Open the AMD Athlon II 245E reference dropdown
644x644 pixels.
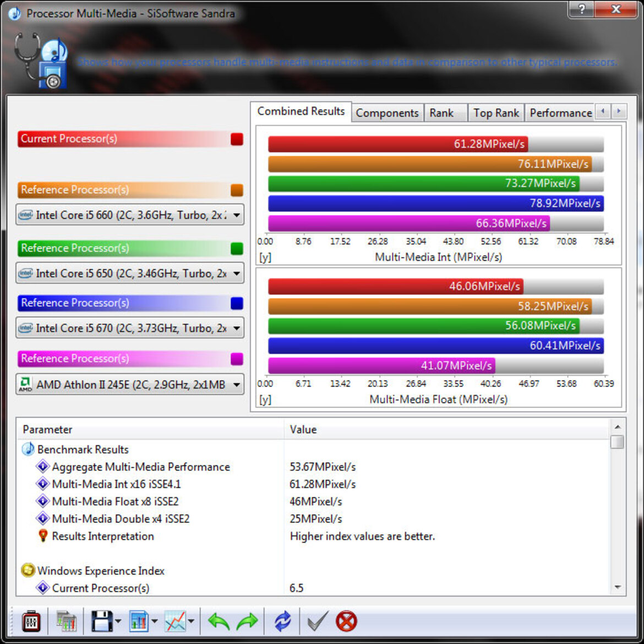(x=130, y=384)
